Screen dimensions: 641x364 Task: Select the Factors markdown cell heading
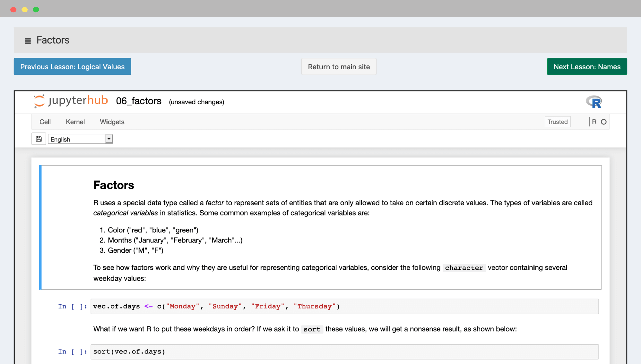(114, 185)
